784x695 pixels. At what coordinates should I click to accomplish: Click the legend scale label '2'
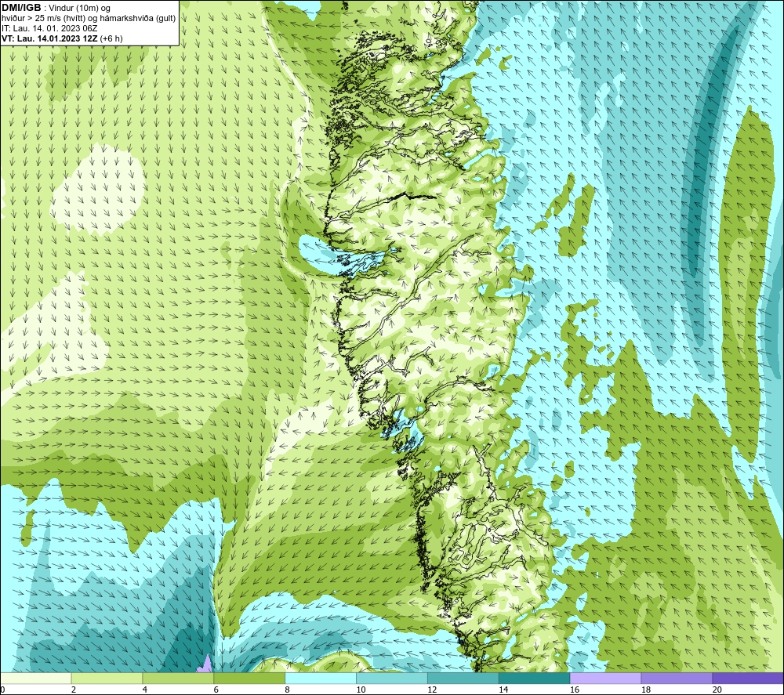pos(74,690)
